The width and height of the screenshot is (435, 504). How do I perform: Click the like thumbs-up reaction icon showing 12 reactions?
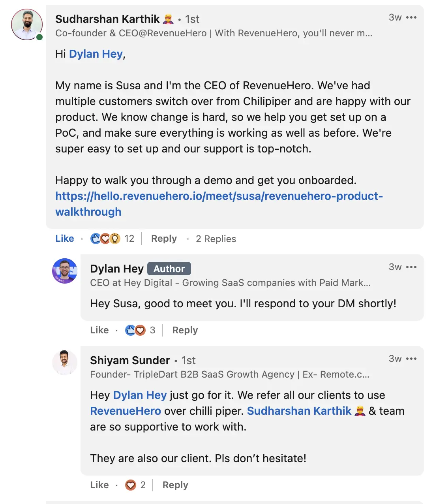(96, 239)
